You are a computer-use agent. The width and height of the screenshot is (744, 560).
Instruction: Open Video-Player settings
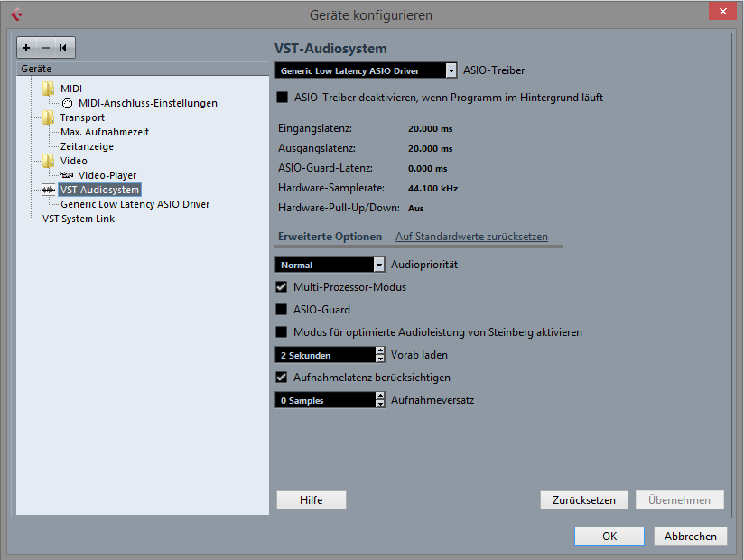pyautogui.click(x=107, y=175)
